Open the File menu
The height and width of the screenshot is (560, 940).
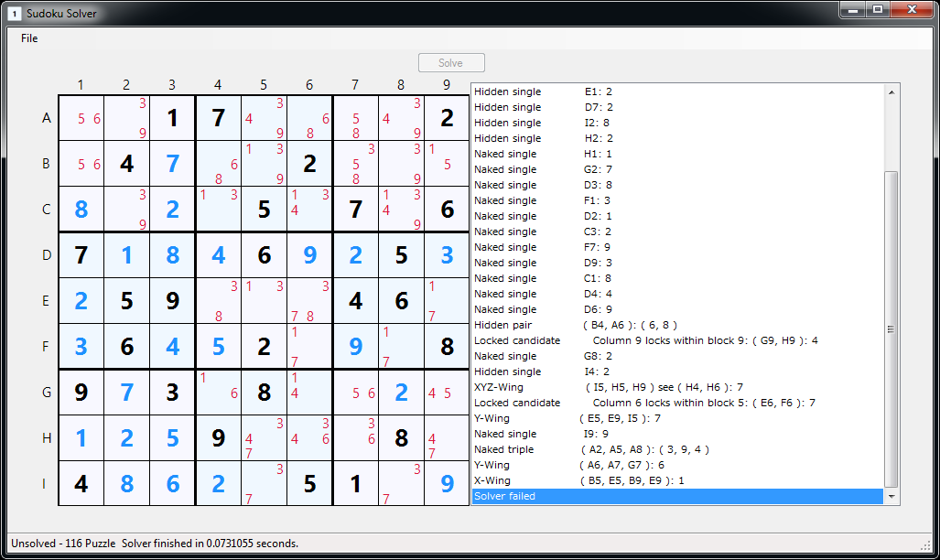pyautogui.click(x=29, y=38)
